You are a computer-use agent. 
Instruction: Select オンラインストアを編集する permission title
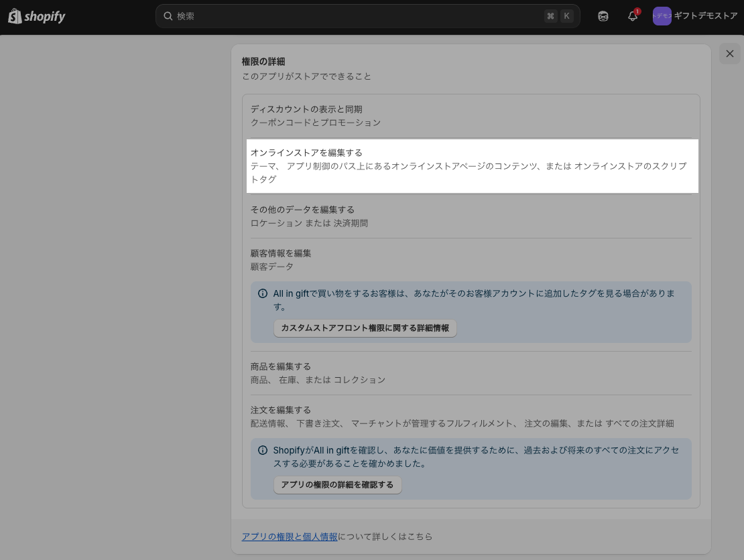pos(306,153)
